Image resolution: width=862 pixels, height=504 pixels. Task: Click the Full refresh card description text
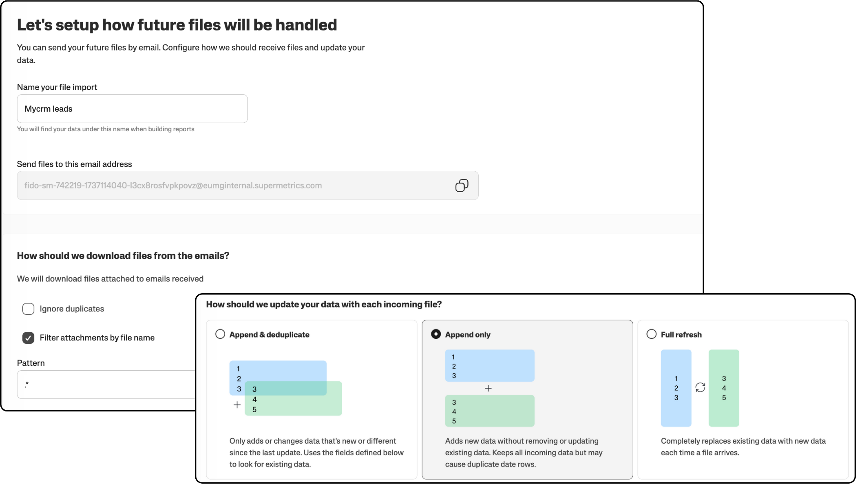point(743,447)
